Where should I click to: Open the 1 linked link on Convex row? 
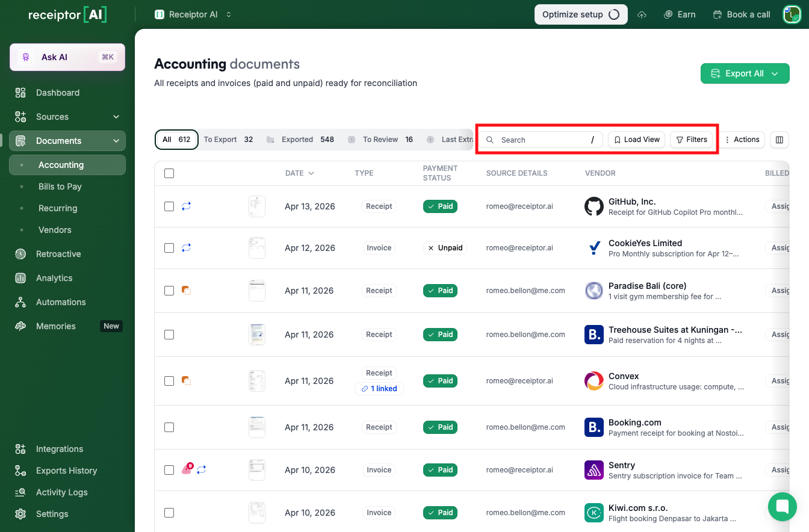379,389
